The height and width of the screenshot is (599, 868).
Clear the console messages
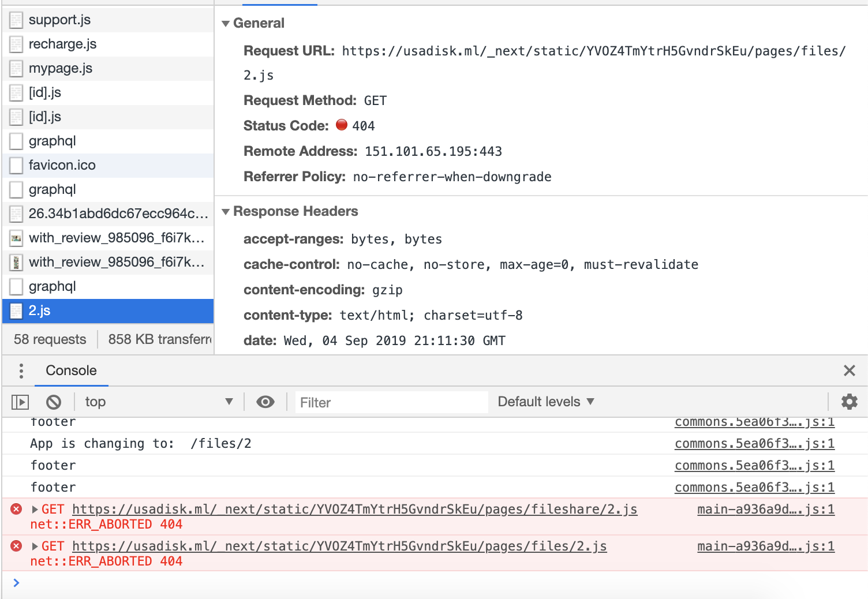click(x=54, y=402)
